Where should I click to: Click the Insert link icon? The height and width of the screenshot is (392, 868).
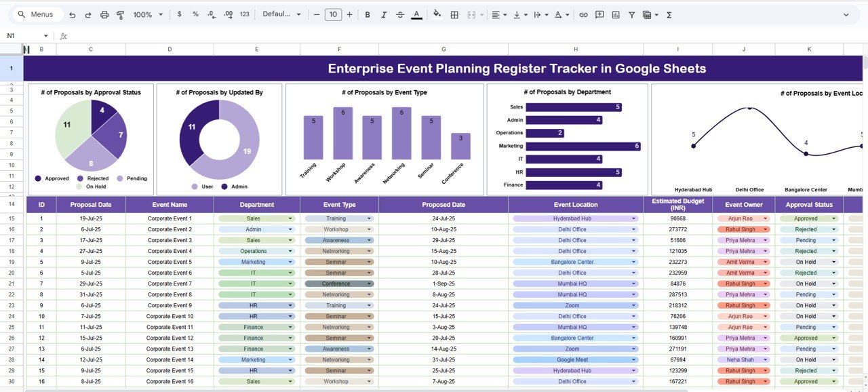click(583, 14)
